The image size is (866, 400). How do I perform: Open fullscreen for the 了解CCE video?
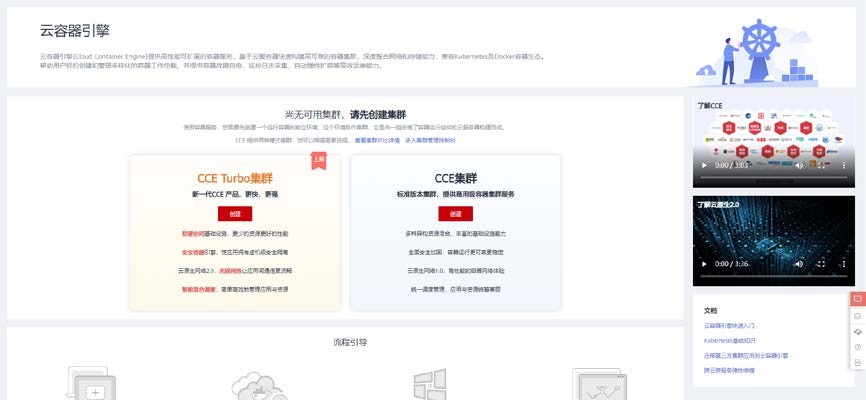[821, 165]
